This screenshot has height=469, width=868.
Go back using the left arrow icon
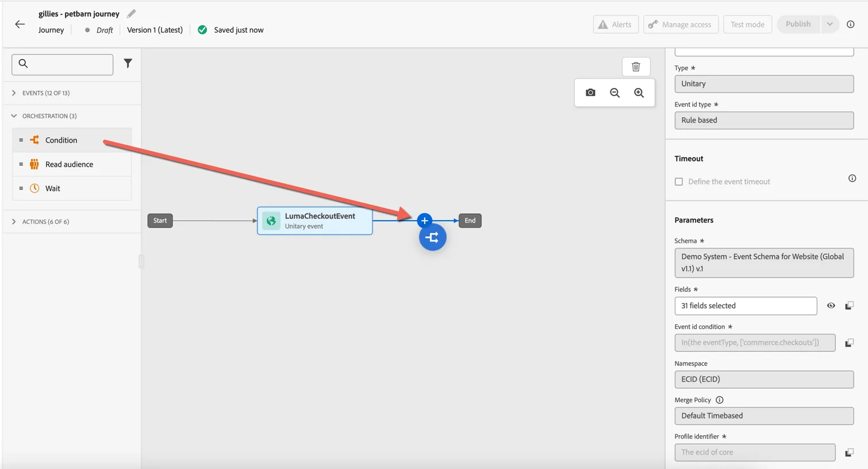point(20,24)
